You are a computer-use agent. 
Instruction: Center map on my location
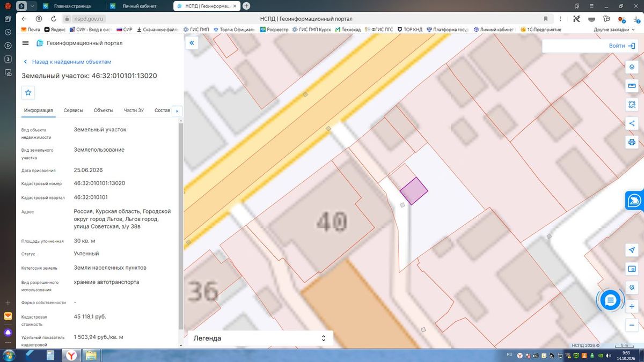(x=632, y=250)
